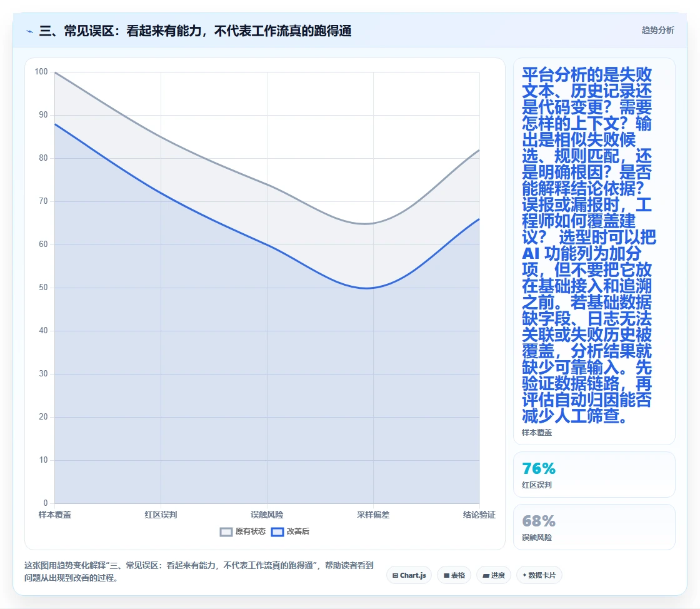Toggle the 原有状态 legend swatch
This screenshot has width=700, height=609.
tap(226, 531)
